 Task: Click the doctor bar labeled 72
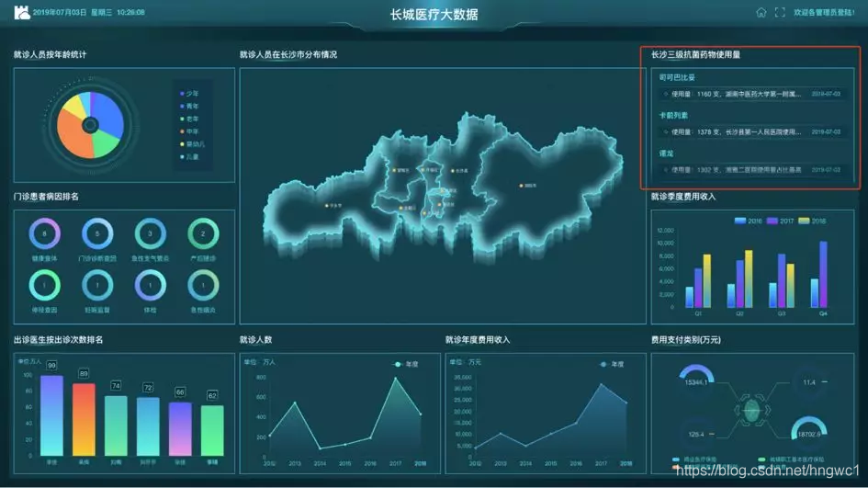148,426
